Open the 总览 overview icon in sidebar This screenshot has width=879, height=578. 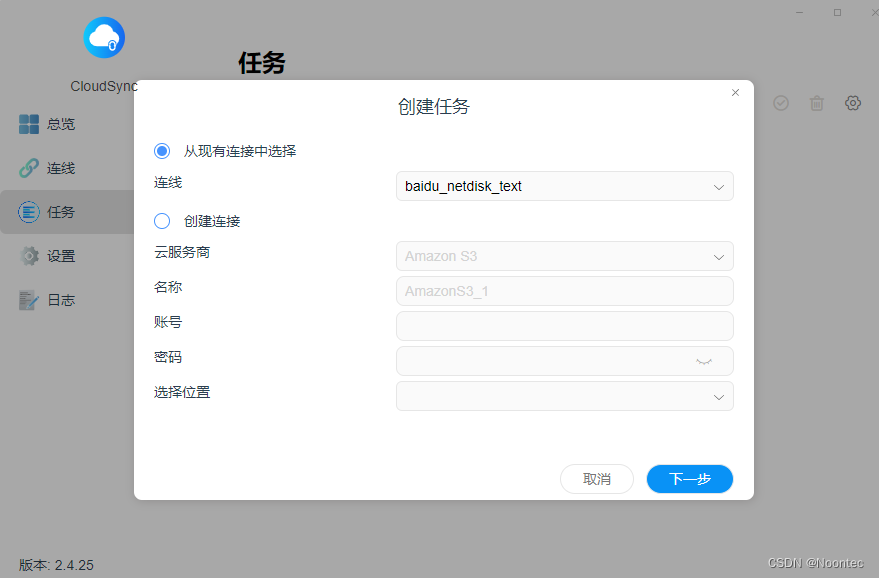click(29, 124)
